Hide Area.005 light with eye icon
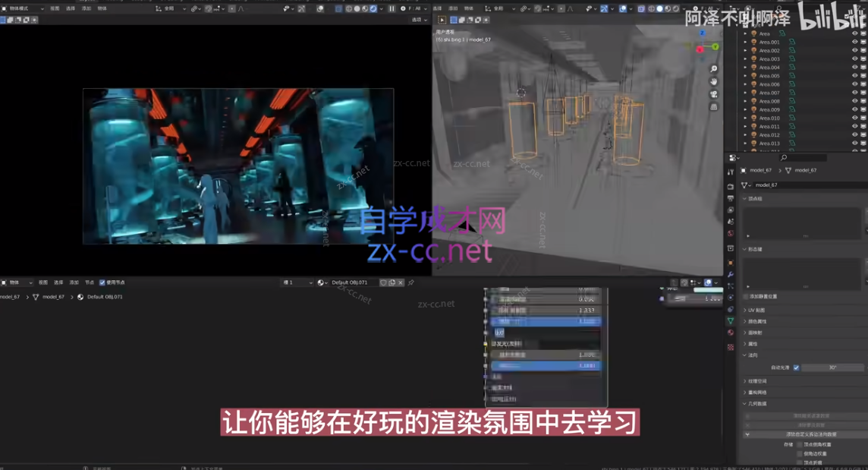This screenshot has width=868, height=470. [854, 76]
